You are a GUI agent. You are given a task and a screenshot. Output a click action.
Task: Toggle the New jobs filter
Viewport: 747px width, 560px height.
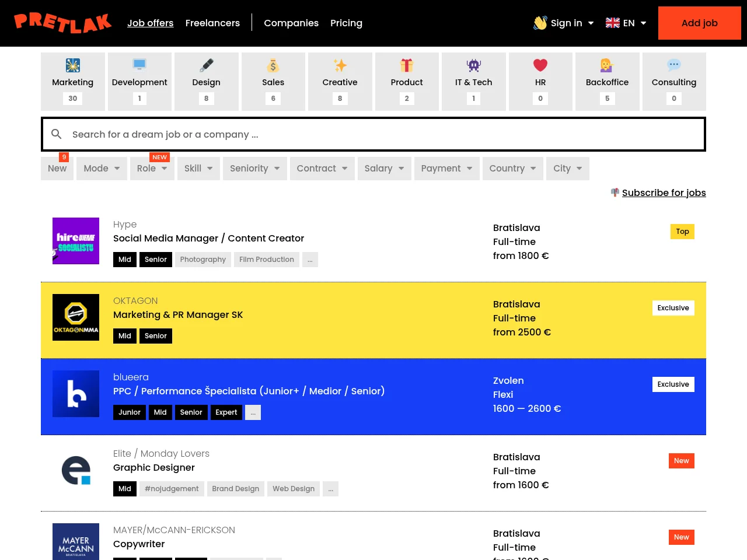57,169
